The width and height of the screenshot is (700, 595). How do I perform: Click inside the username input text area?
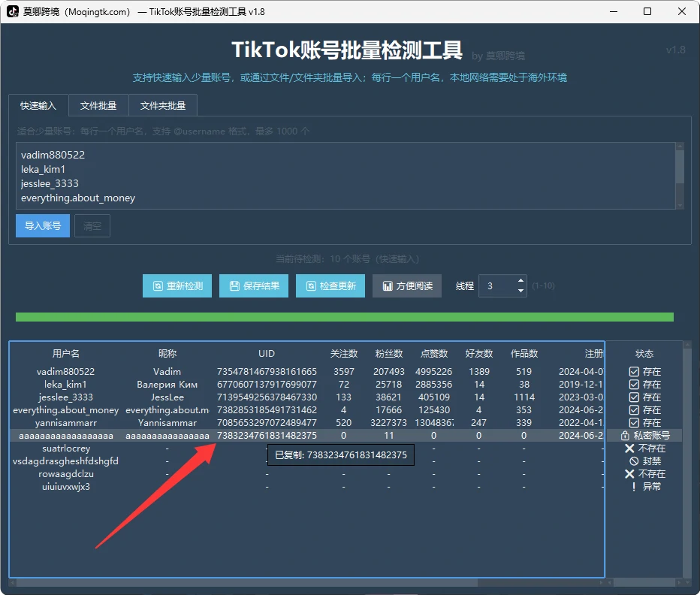345,176
